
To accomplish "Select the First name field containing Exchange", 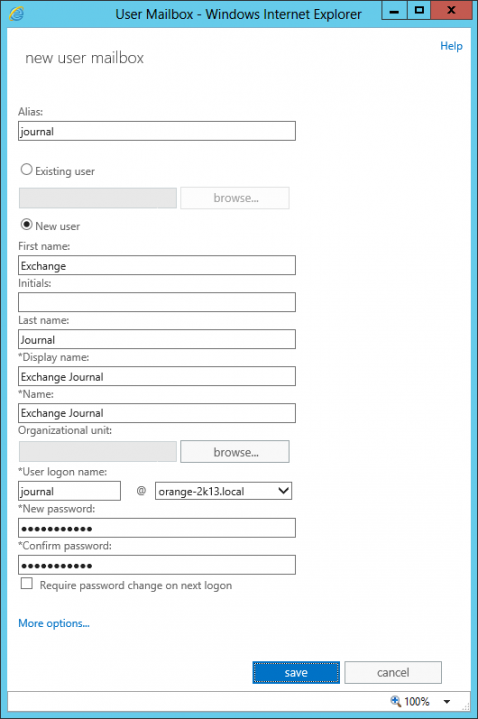I will click(157, 265).
